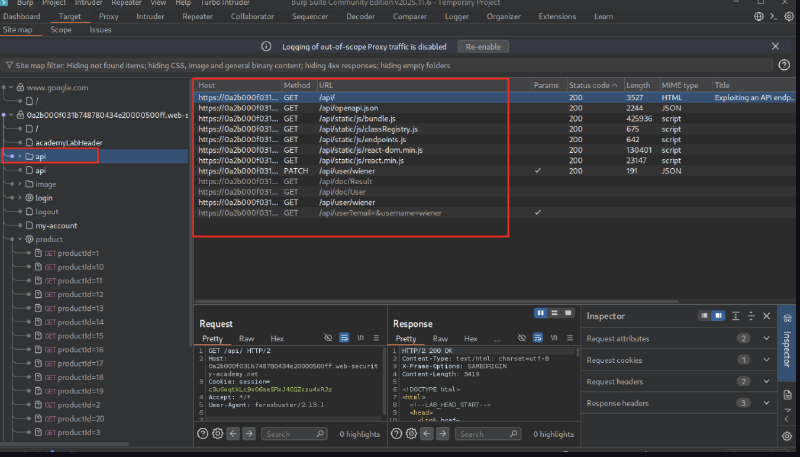Go to previous match in Response search

427,434
